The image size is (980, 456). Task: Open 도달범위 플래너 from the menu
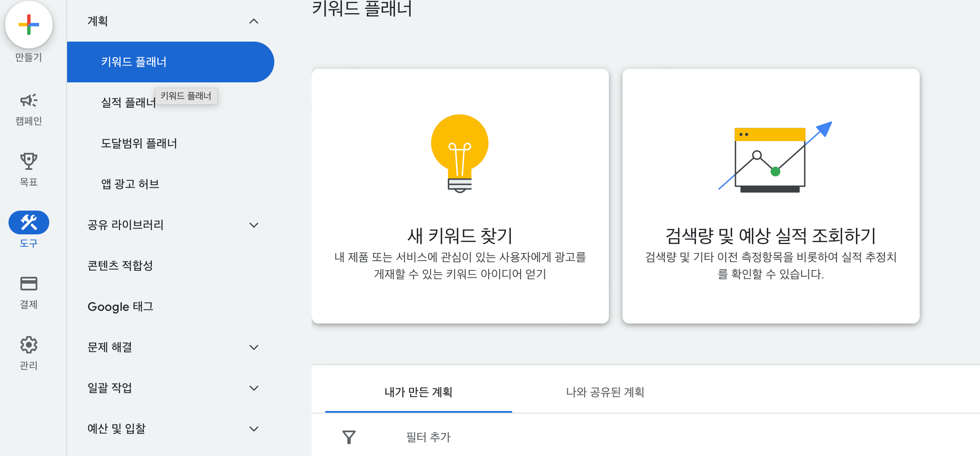click(x=138, y=144)
